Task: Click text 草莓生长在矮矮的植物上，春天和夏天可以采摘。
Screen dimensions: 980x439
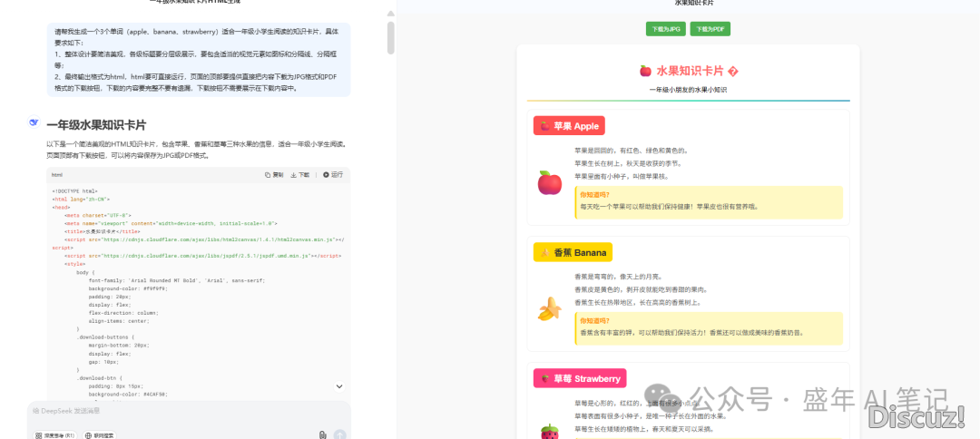Action: [x=644, y=430]
